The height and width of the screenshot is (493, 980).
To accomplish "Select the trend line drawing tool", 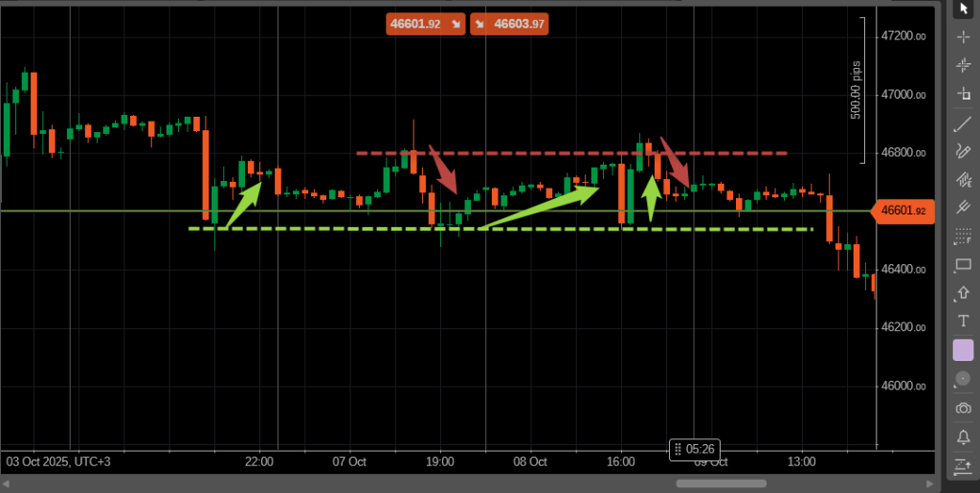I will (963, 123).
